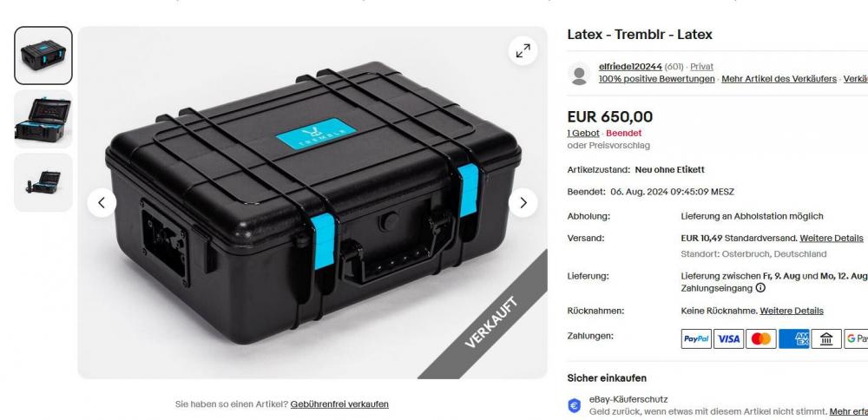The width and height of the screenshot is (868, 420).
Task: Show the previous product image
Action: tap(102, 202)
